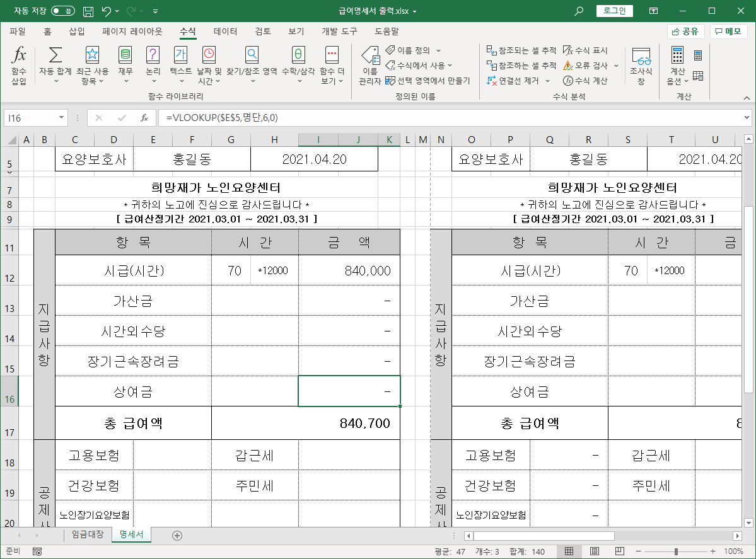Click the 메모 comments button
756x559 pixels.
728,32
